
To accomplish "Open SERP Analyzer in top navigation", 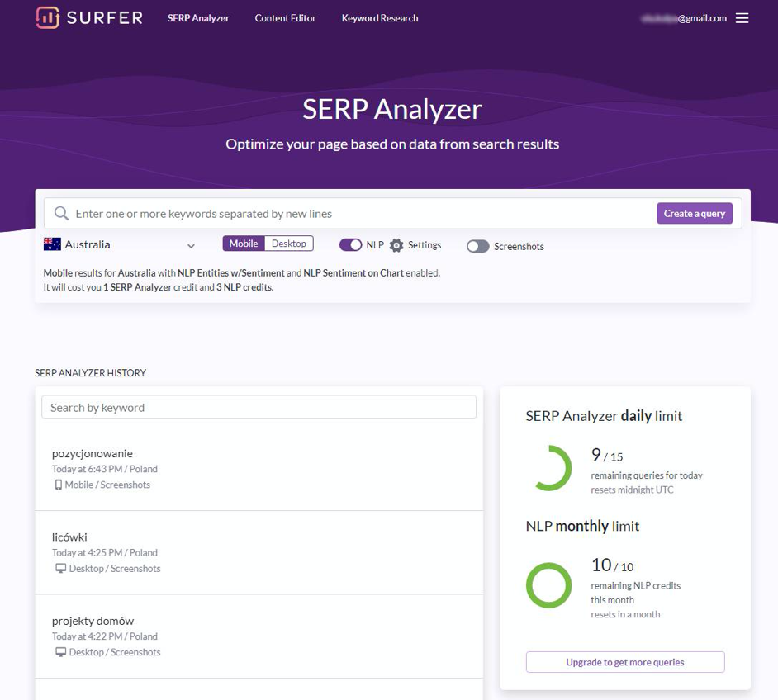I will (x=198, y=18).
